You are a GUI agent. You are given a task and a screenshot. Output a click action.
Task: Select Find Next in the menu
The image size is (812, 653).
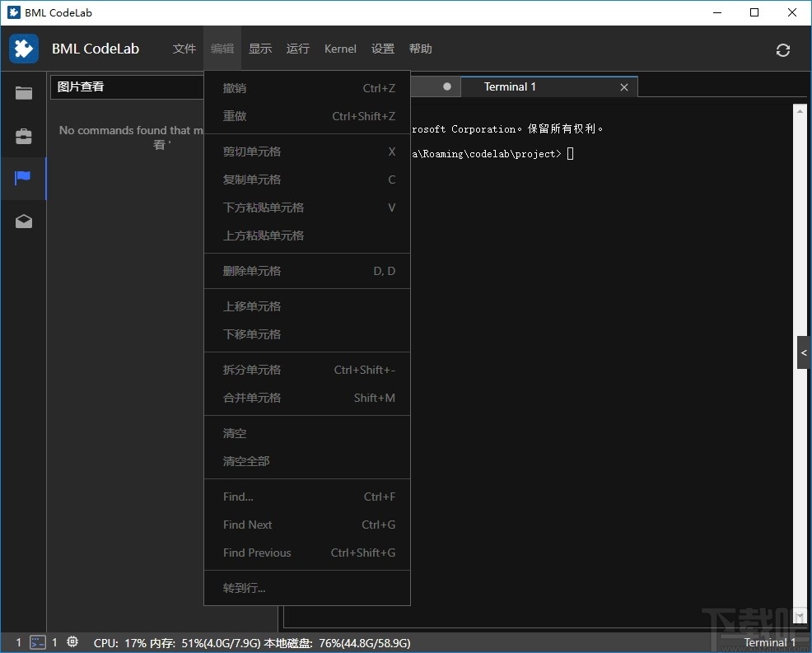(x=247, y=525)
